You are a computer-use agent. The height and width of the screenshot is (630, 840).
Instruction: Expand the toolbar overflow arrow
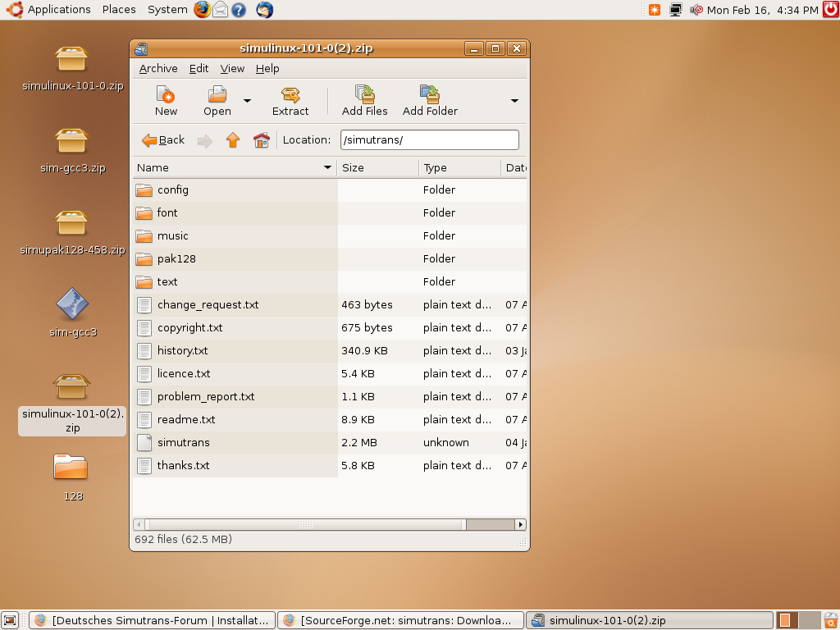click(514, 101)
